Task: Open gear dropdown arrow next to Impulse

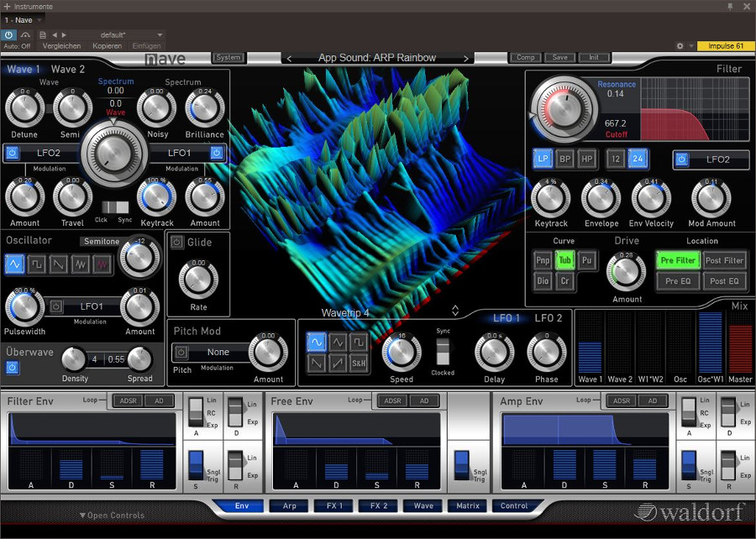Action: click(x=690, y=46)
